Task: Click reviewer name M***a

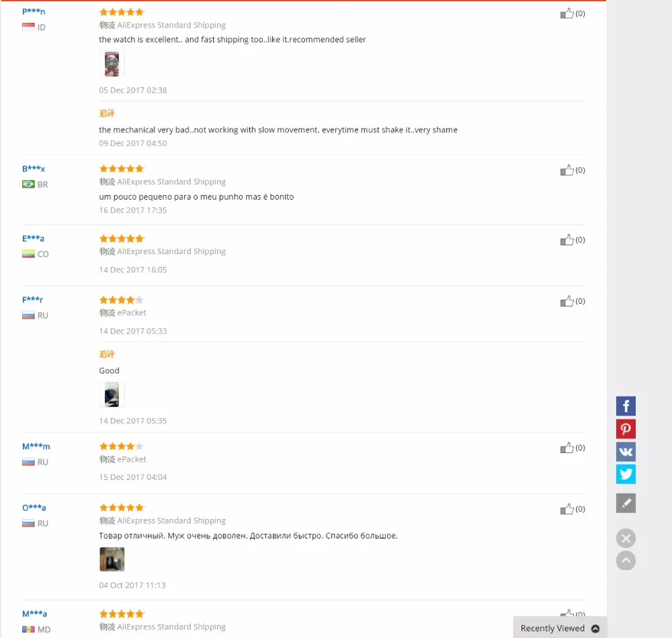Action: coord(34,614)
